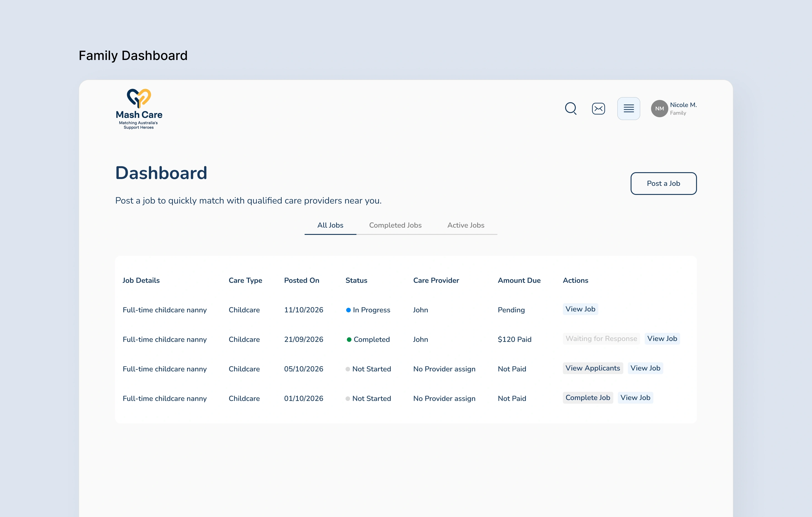View Job for the 11/10/2026 listing
This screenshot has height=517, width=812.
[x=580, y=309]
